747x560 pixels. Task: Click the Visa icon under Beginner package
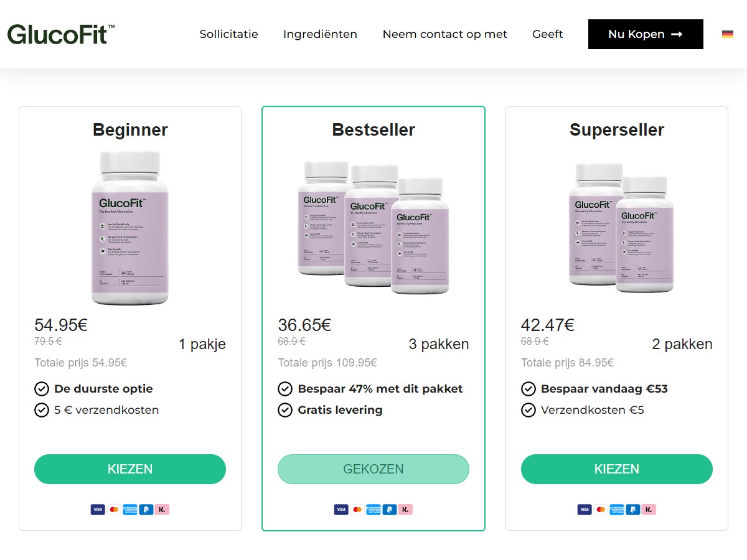(x=98, y=510)
